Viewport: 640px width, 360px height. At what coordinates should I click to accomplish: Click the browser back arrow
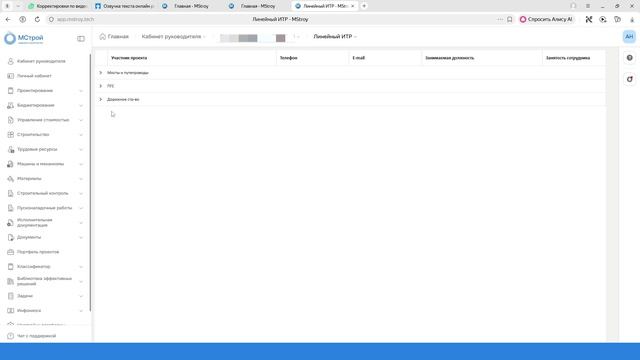pos(8,19)
